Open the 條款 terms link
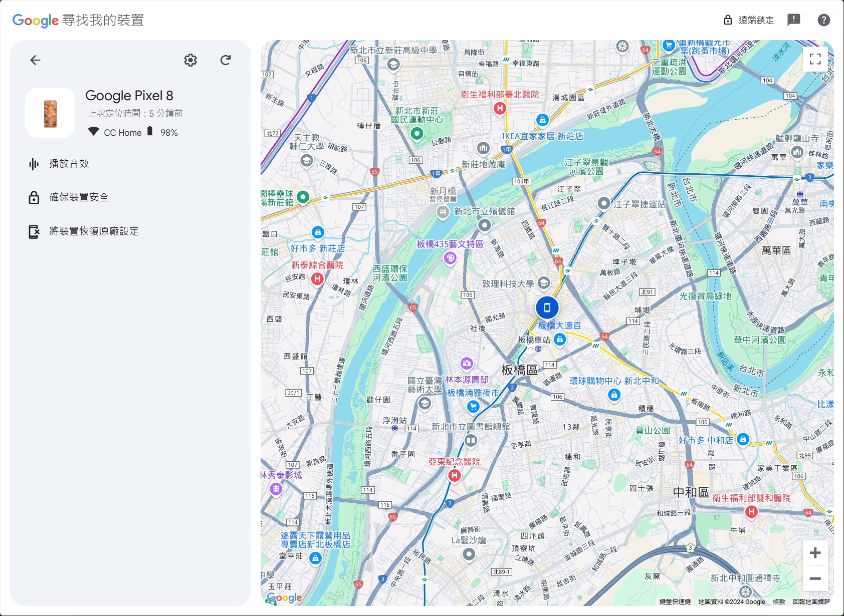This screenshot has width=844, height=616. click(x=779, y=602)
